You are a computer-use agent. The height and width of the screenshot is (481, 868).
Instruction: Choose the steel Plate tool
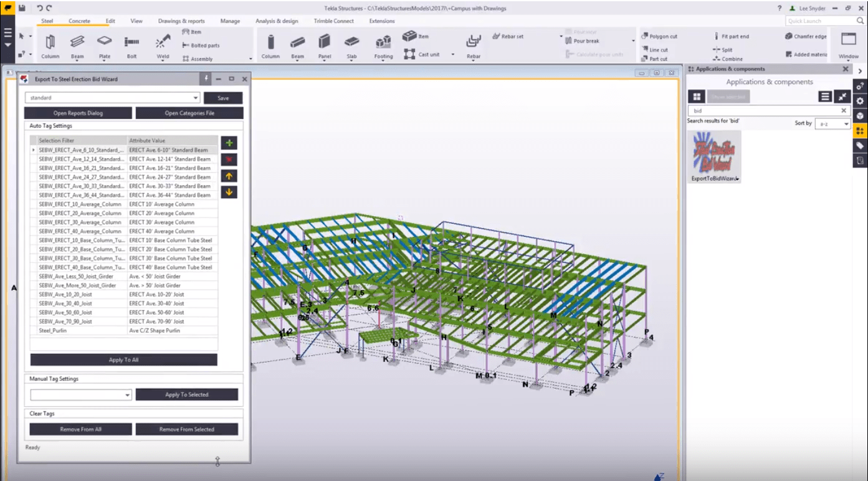coord(105,47)
